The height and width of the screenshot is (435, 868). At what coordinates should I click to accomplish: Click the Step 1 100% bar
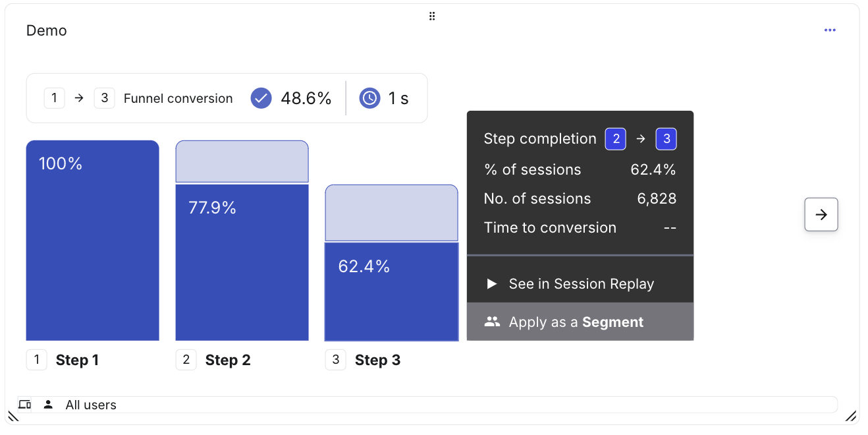(93, 241)
